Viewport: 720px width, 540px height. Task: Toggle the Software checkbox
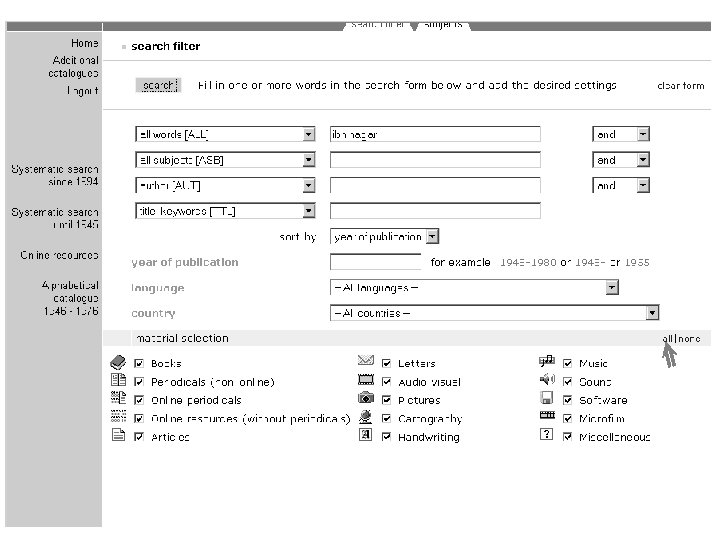point(568,400)
